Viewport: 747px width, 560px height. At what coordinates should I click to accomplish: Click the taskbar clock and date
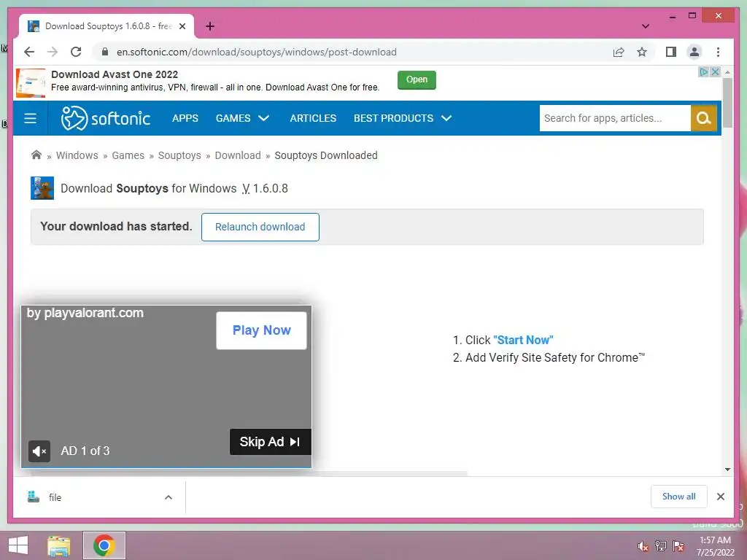coord(715,546)
